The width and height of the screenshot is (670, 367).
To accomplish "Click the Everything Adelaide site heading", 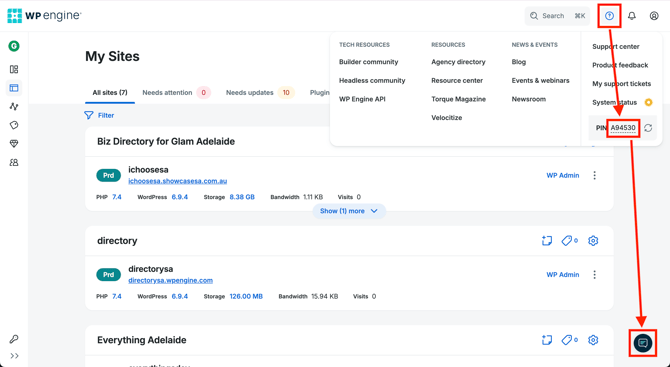I will click(x=141, y=340).
